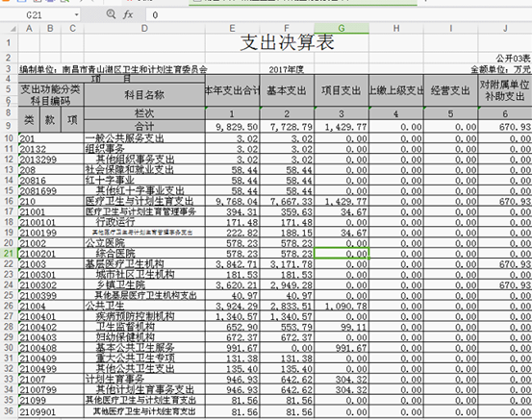Click the 对附属单位补助支出 header cell
532x420 pixels.
[x=505, y=90]
